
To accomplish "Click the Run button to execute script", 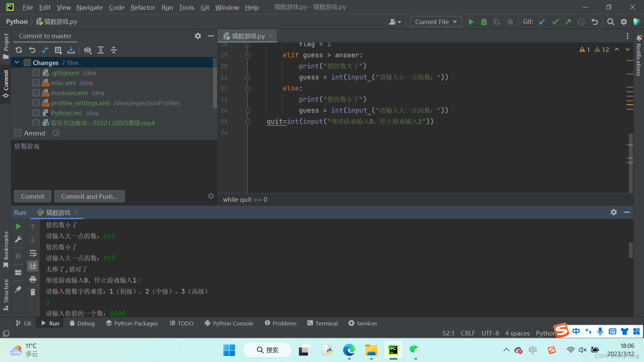I will click(471, 22).
